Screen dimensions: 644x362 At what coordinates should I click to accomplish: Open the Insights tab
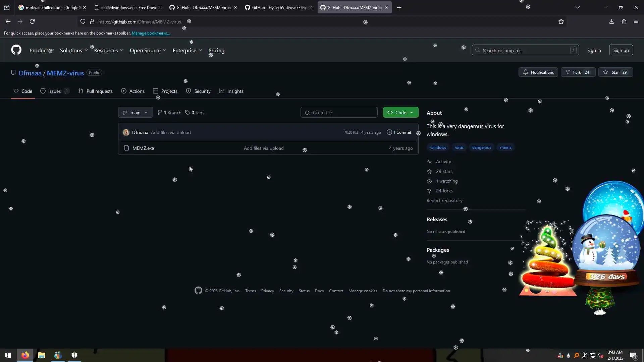point(231,91)
